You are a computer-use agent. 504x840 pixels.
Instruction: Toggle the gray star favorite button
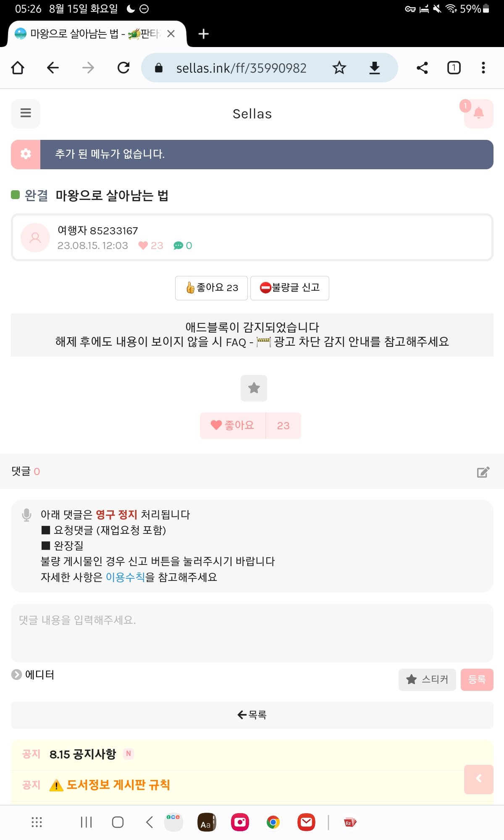[x=254, y=388]
